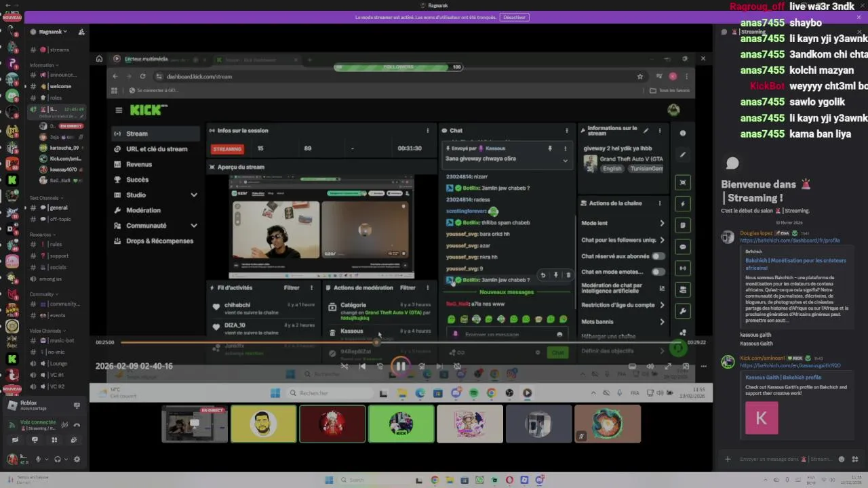Open Kassous Gaith Bakchich profile link
This screenshot has width=868, height=488.
pos(783,377)
